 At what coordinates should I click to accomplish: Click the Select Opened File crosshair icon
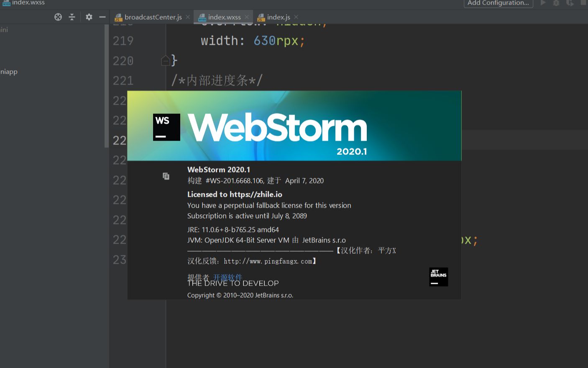click(x=58, y=17)
